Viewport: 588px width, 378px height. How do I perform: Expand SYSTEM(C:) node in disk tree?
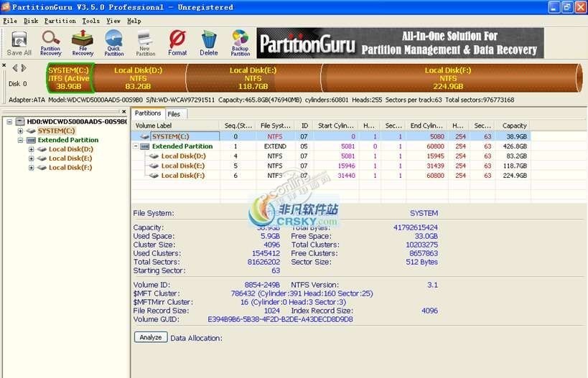[x=21, y=131]
